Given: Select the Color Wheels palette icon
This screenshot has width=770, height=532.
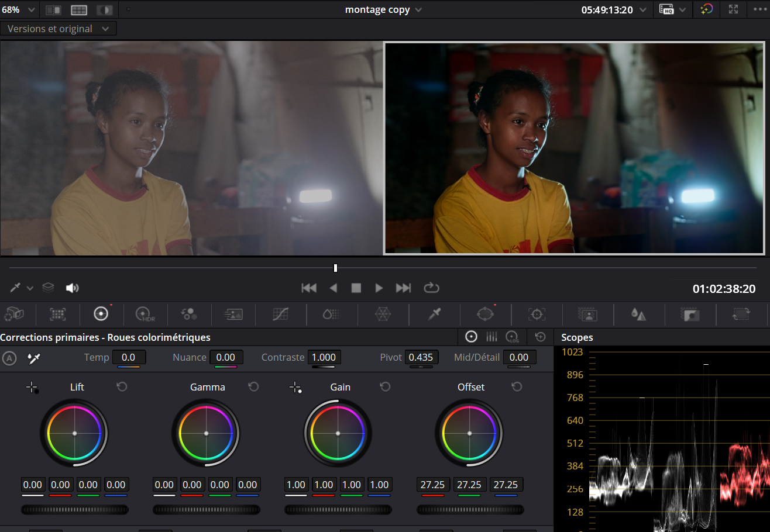Looking at the screenshot, I should 101,314.
